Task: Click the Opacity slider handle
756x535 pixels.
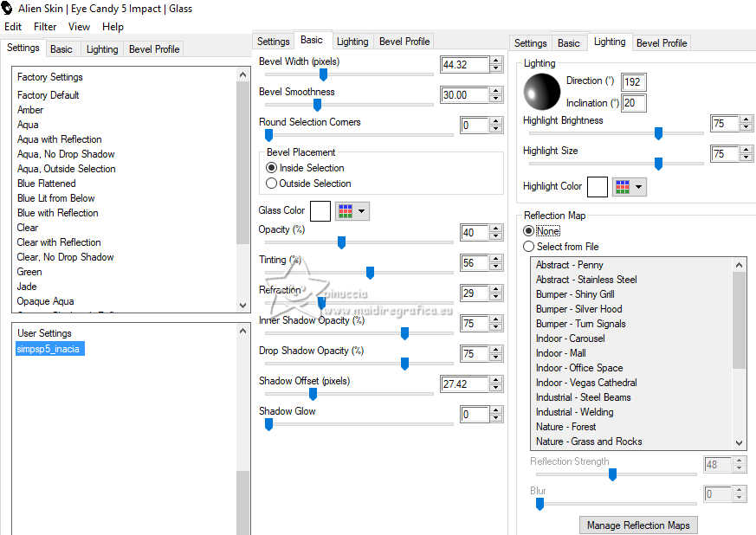Action: pos(341,242)
